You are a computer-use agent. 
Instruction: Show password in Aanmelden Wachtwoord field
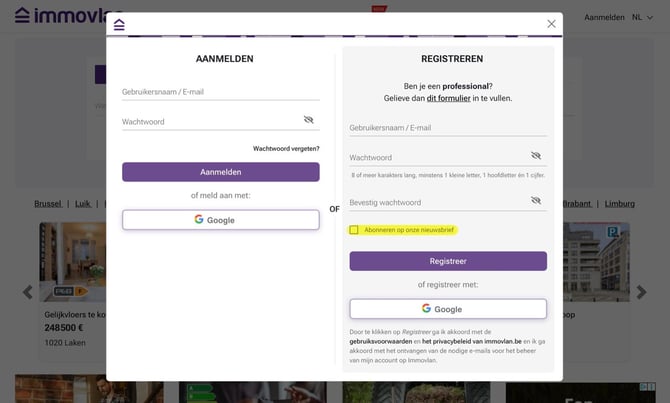coord(309,119)
